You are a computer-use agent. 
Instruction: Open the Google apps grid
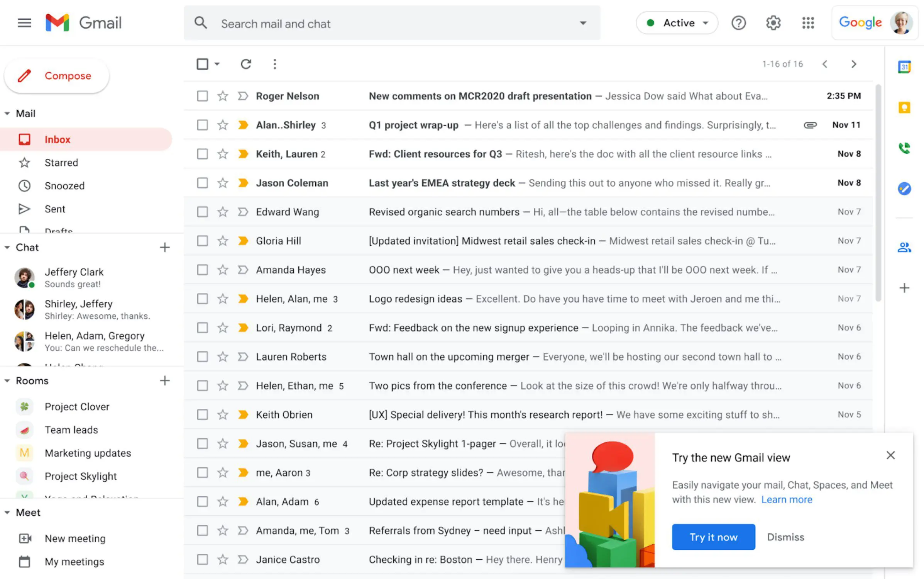[x=808, y=23]
